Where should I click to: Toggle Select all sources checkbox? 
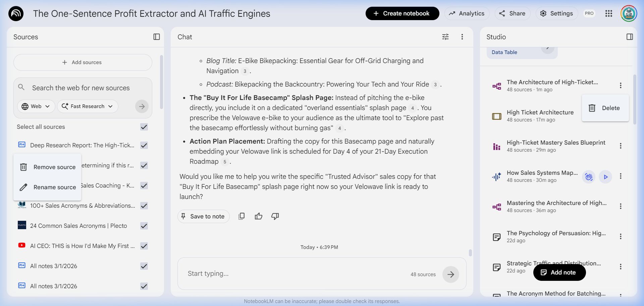click(144, 127)
